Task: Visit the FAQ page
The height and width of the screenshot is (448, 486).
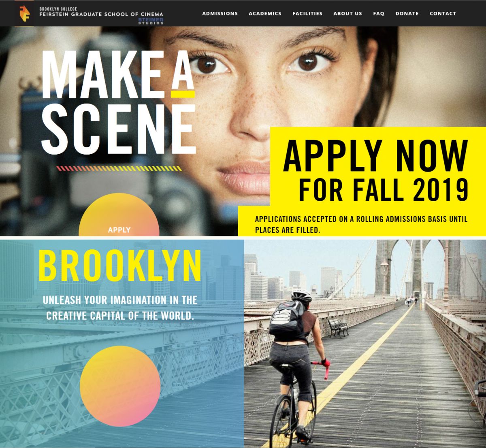Action: coord(379,13)
